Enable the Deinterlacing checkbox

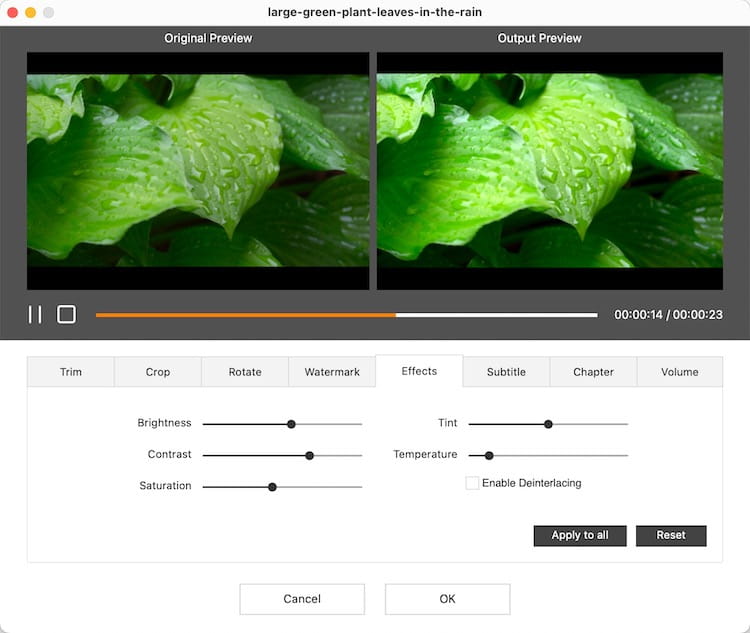tap(472, 483)
